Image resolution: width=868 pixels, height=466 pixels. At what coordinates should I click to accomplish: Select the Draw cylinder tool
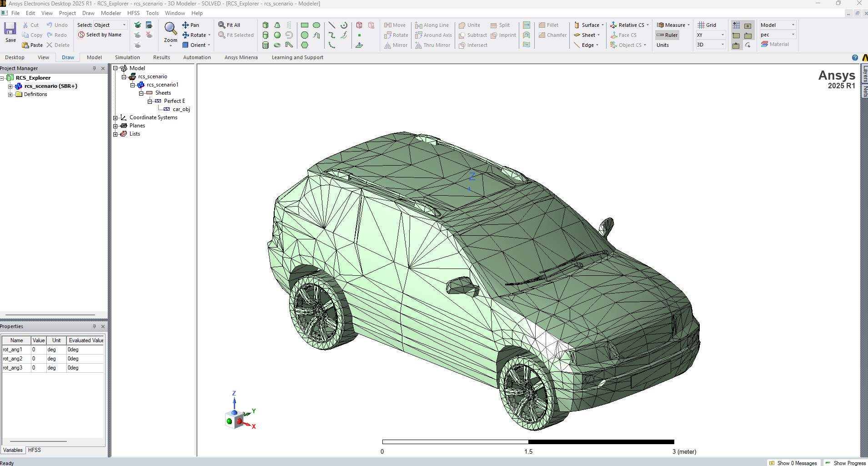point(266,35)
